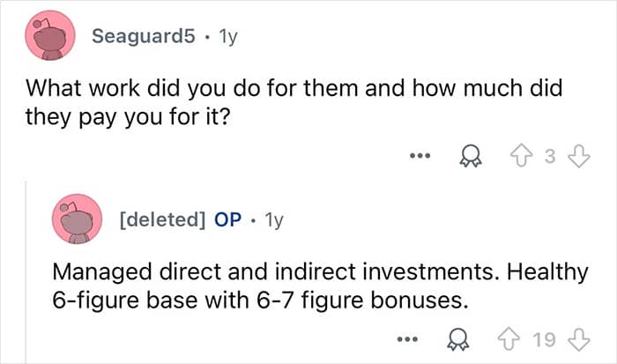
Task: Click the 1y timestamp on OP reply
Action: tap(273, 219)
